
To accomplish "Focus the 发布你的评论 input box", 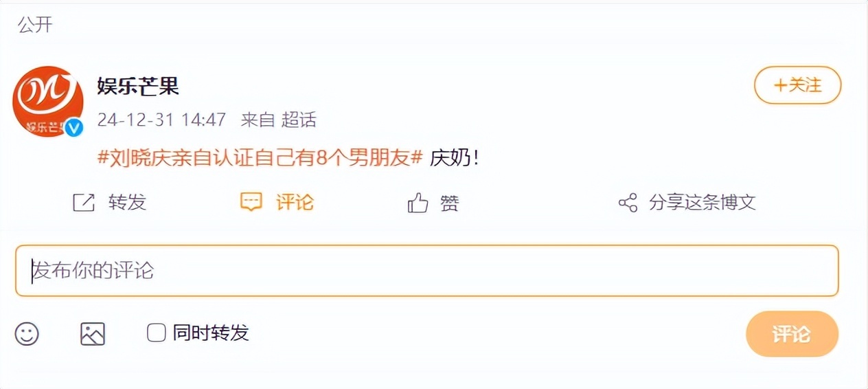I will [426, 271].
